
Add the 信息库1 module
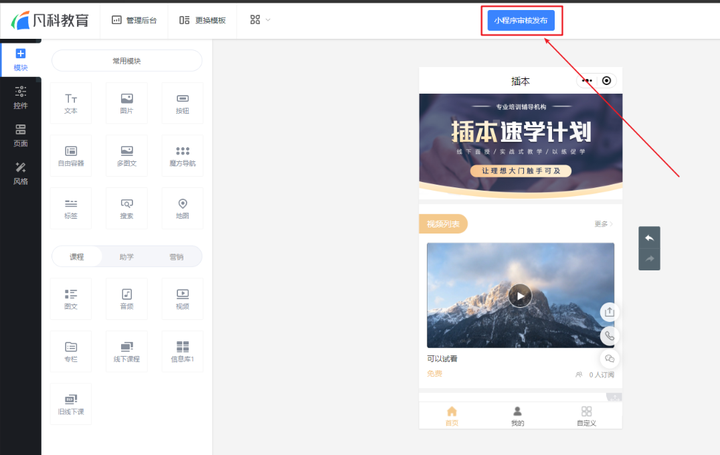[x=182, y=351]
